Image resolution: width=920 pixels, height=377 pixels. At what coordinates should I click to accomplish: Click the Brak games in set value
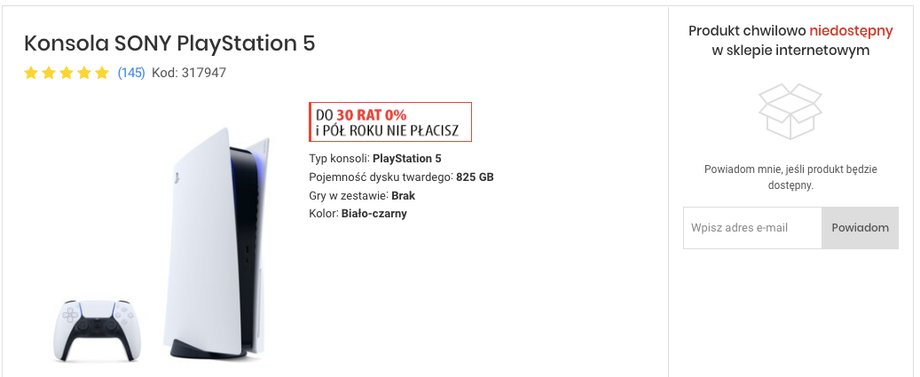pos(403,195)
